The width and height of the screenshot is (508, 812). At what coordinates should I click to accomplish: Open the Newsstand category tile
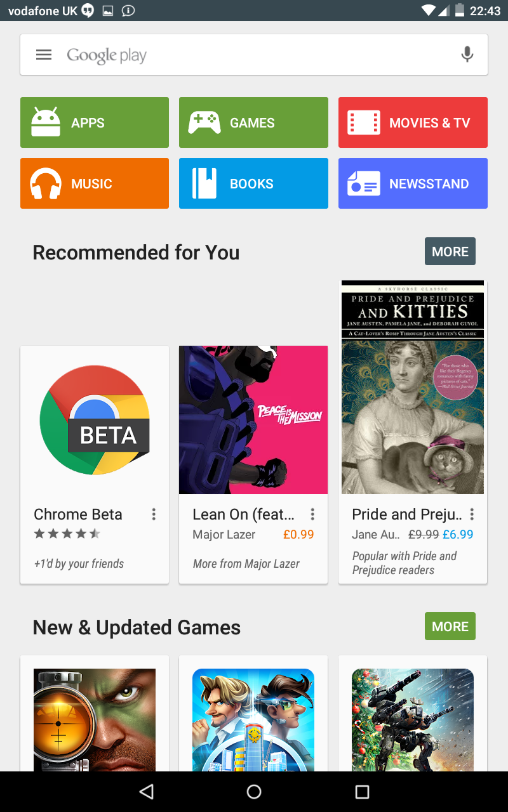click(x=413, y=183)
